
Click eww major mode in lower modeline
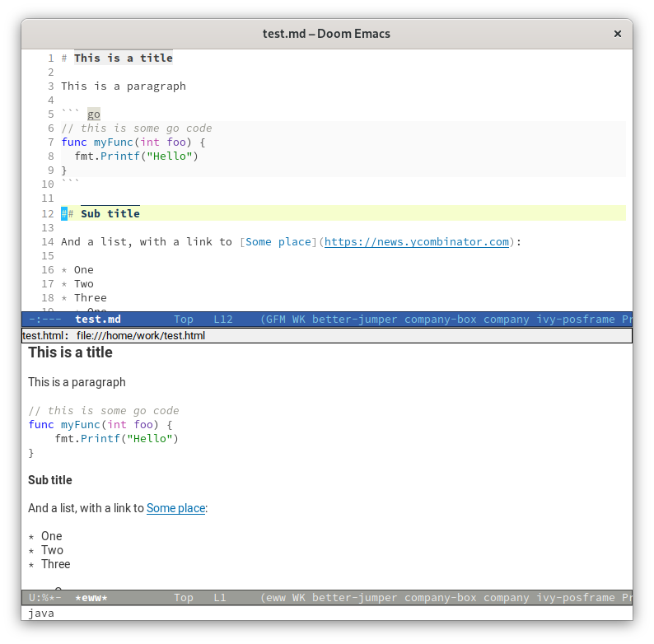[276, 598]
